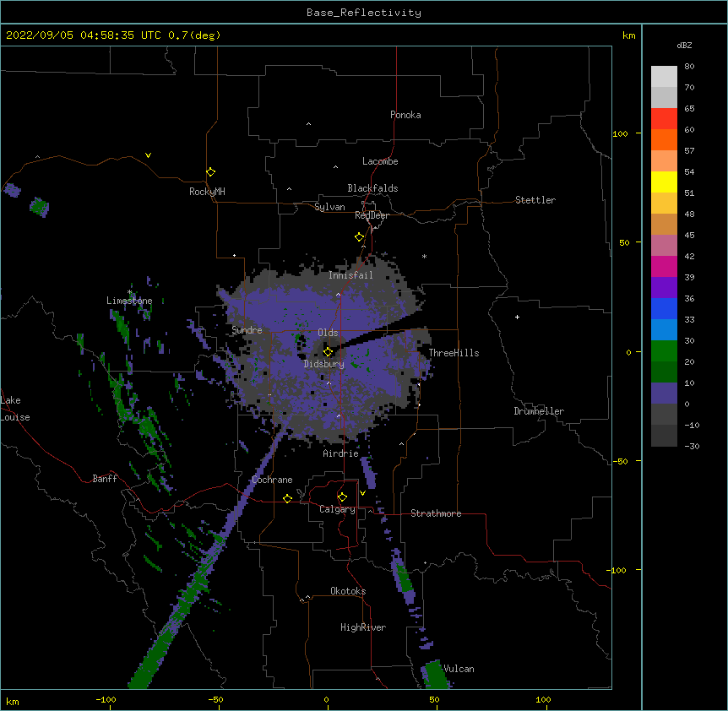This screenshot has height=711, width=728.
Task: Click the Olds town label
Action: tap(328, 333)
